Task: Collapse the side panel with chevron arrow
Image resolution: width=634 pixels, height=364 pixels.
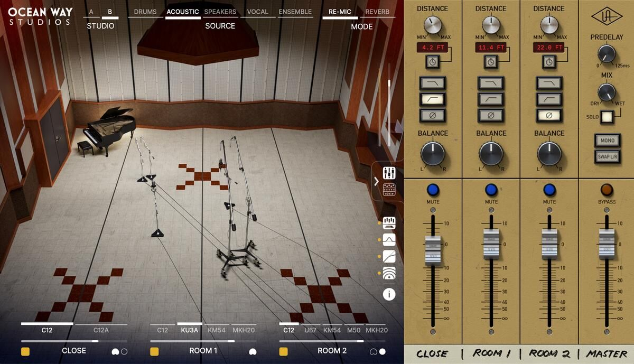Action: pyautogui.click(x=376, y=182)
